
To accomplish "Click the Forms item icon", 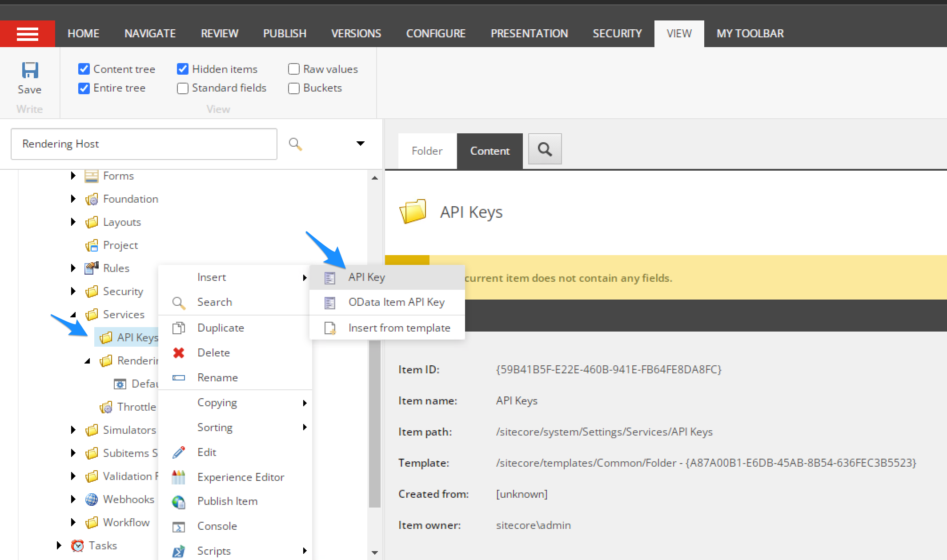I will click(x=91, y=176).
